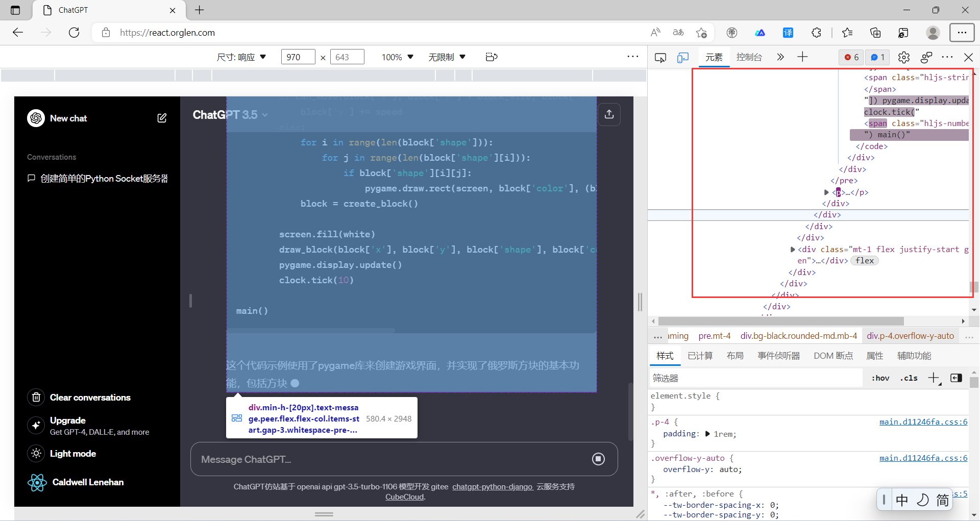Select the DOM breakpoints tab
Viewport: 980px width, 521px height.
coord(833,356)
